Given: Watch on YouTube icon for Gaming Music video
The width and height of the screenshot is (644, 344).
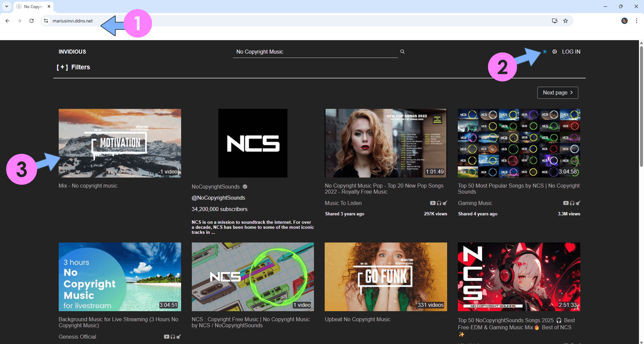Looking at the screenshot, I should coord(566,203).
